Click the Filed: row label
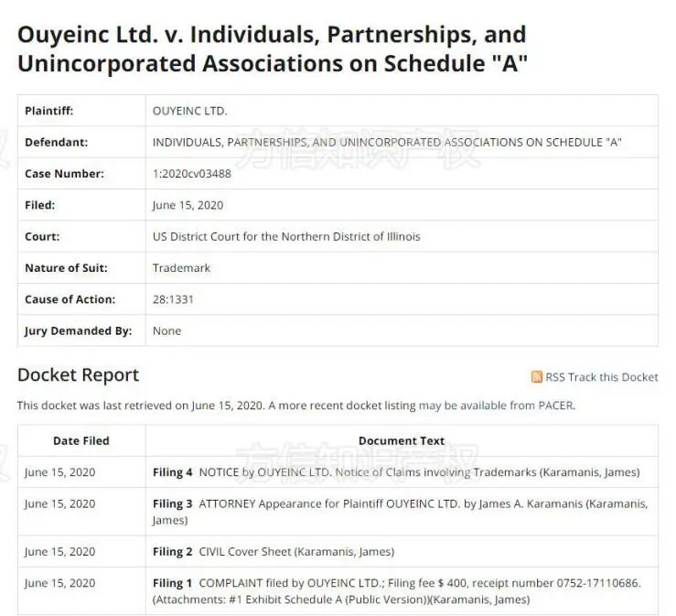This screenshot has width=676, height=616. pyautogui.click(x=39, y=205)
